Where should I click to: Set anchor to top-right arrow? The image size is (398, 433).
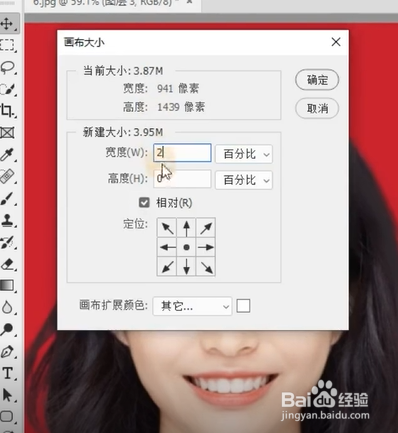pyautogui.click(x=206, y=228)
